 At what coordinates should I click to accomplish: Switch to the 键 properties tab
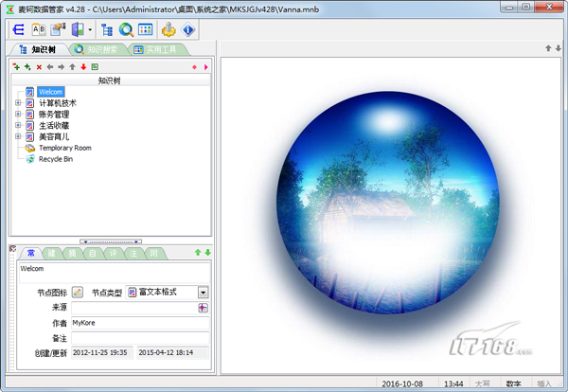(52, 253)
